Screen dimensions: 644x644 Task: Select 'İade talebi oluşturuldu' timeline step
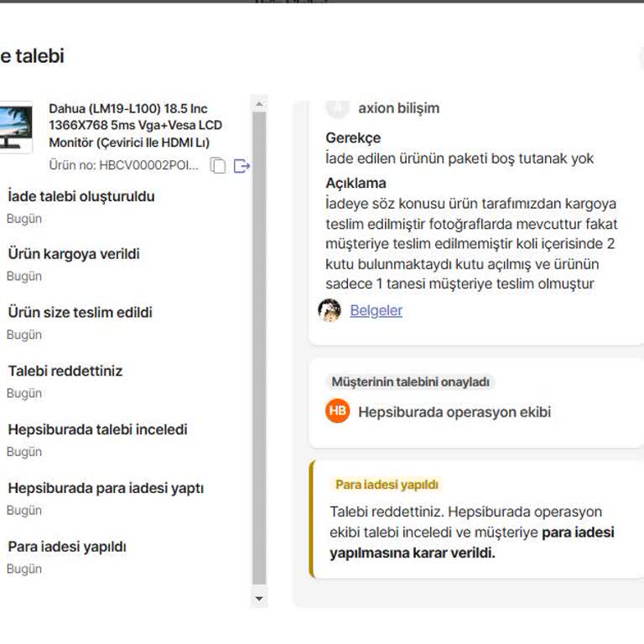click(x=81, y=196)
